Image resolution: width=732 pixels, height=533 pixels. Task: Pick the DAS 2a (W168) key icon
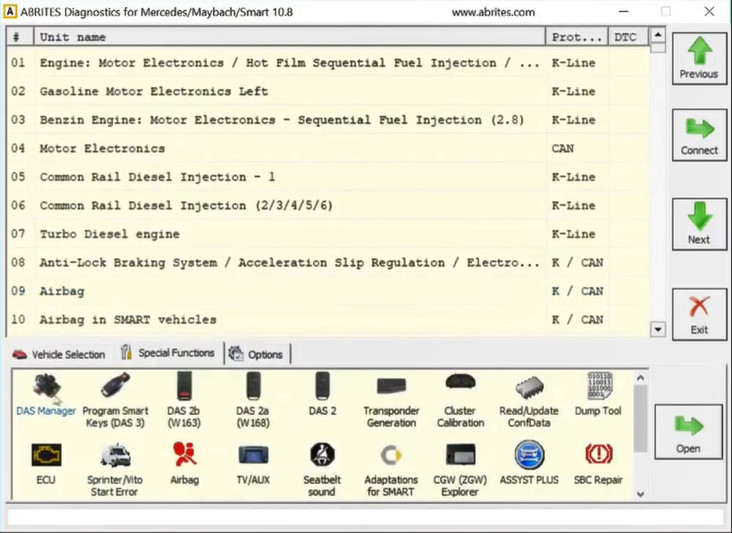253,400
